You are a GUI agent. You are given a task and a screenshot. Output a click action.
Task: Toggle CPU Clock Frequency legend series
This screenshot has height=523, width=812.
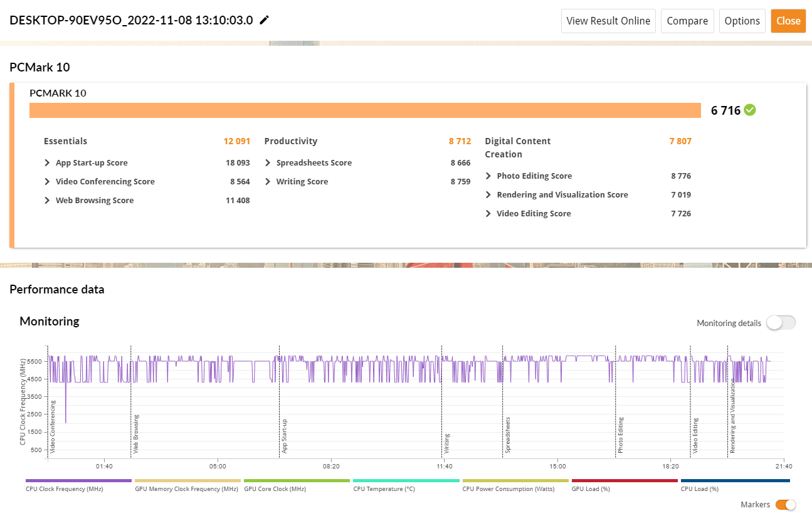coord(78,485)
